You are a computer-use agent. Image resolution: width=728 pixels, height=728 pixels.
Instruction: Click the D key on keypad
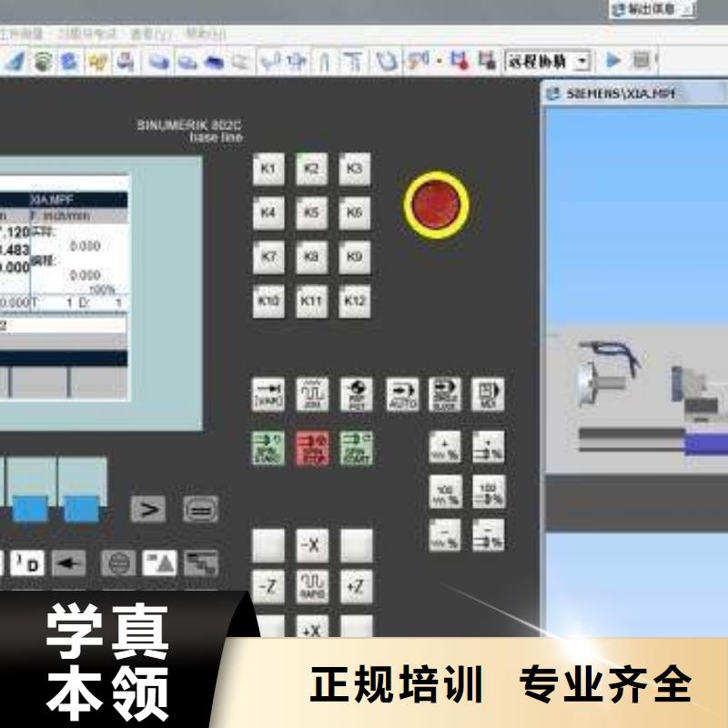pos(27,563)
